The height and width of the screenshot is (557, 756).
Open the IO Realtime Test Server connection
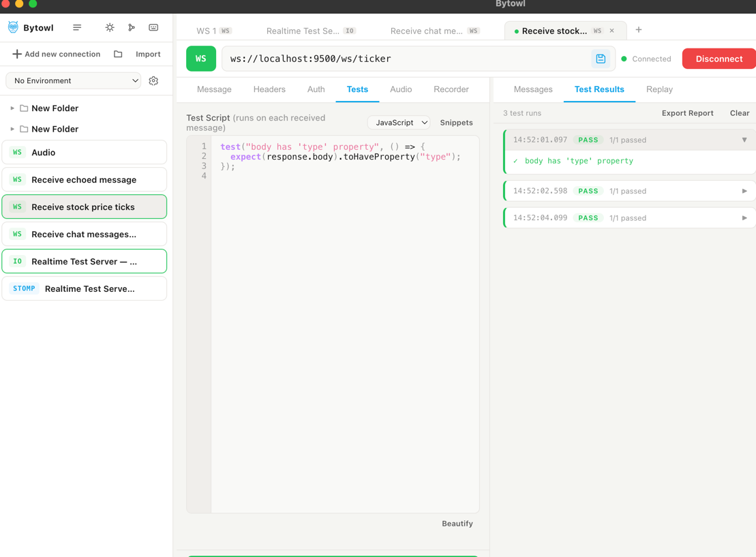(85, 261)
